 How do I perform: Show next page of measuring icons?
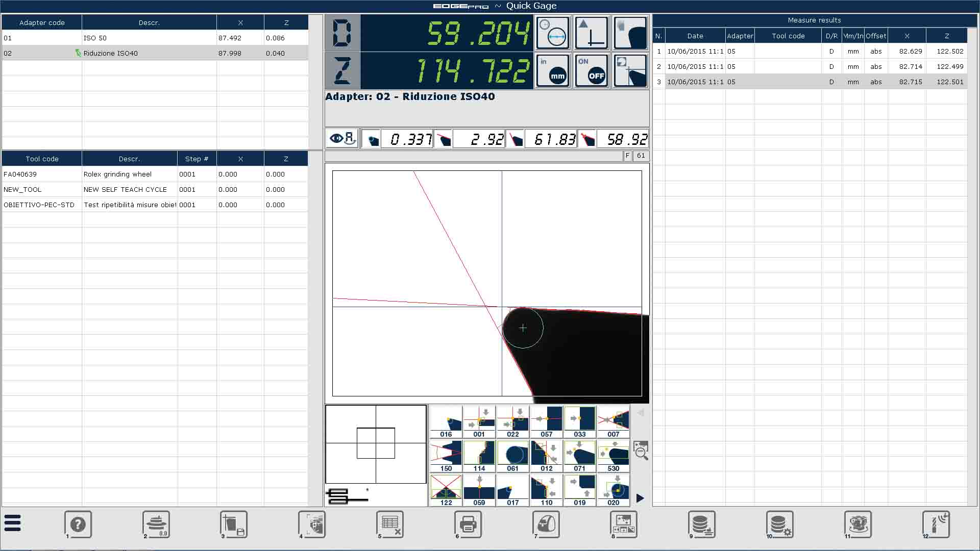click(x=640, y=498)
